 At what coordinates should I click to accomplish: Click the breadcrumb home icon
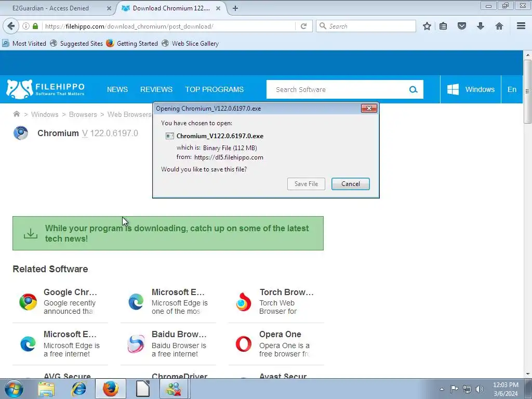16,114
